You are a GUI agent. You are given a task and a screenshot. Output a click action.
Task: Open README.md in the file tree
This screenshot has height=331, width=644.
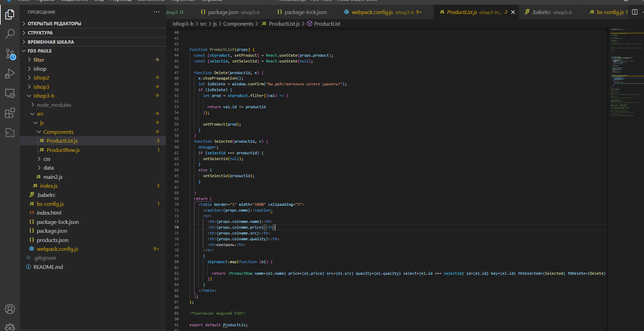[93, 267]
